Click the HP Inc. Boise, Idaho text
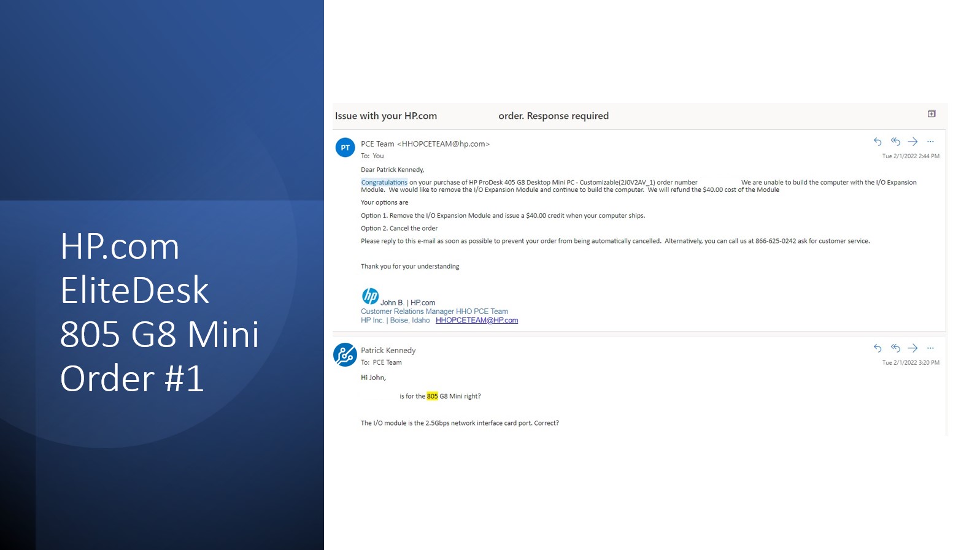 (395, 320)
